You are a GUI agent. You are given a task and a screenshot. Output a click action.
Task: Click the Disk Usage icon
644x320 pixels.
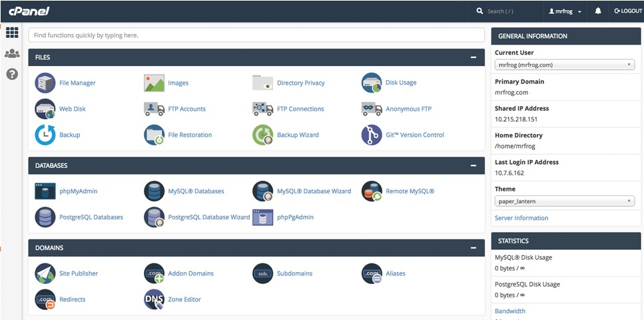coord(372,83)
